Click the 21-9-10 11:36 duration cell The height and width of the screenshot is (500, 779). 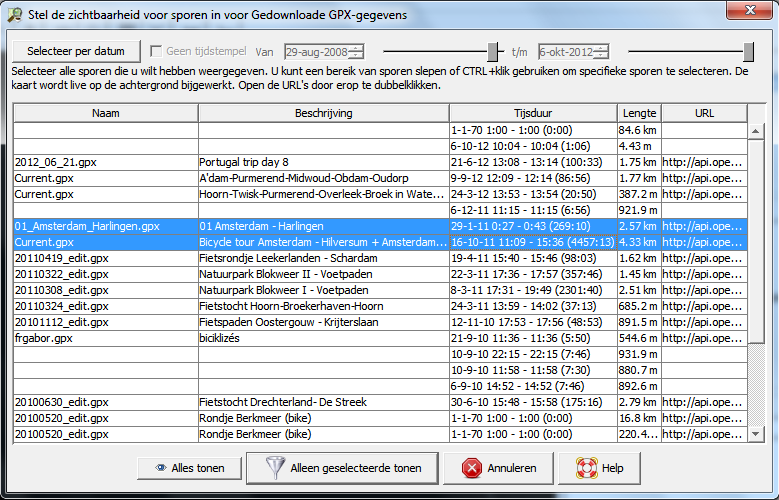[x=533, y=338]
